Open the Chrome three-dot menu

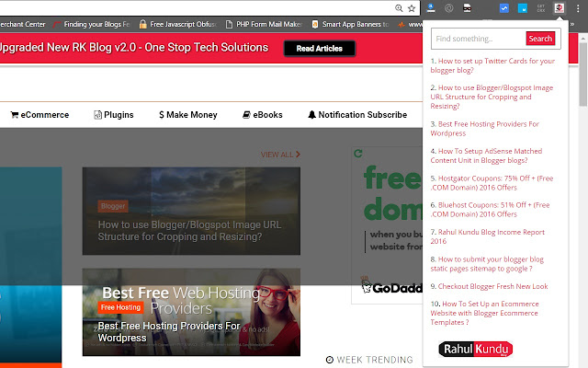(x=578, y=8)
